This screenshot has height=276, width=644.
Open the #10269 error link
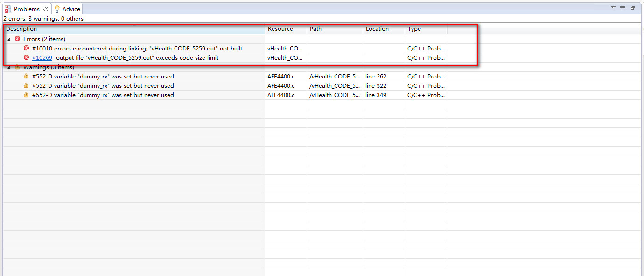coord(42,58)
